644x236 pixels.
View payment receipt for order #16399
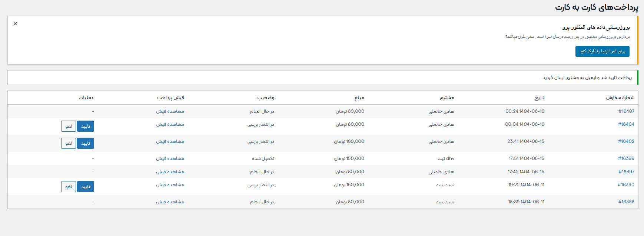[x=170, y=158]
